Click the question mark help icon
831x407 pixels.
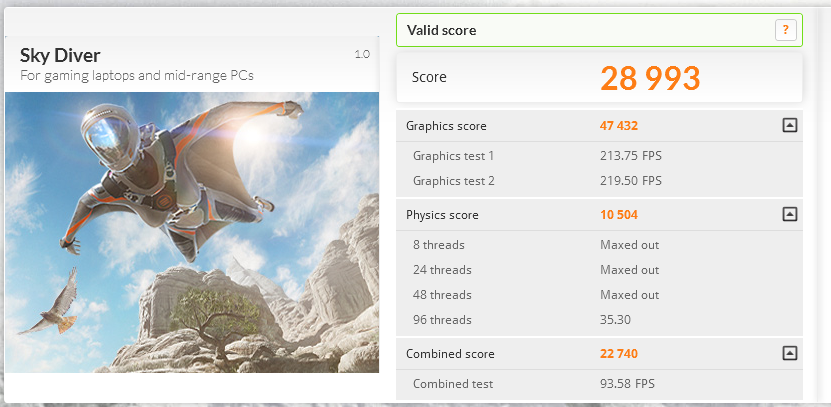pyautogui.click(x=785, y=30)
